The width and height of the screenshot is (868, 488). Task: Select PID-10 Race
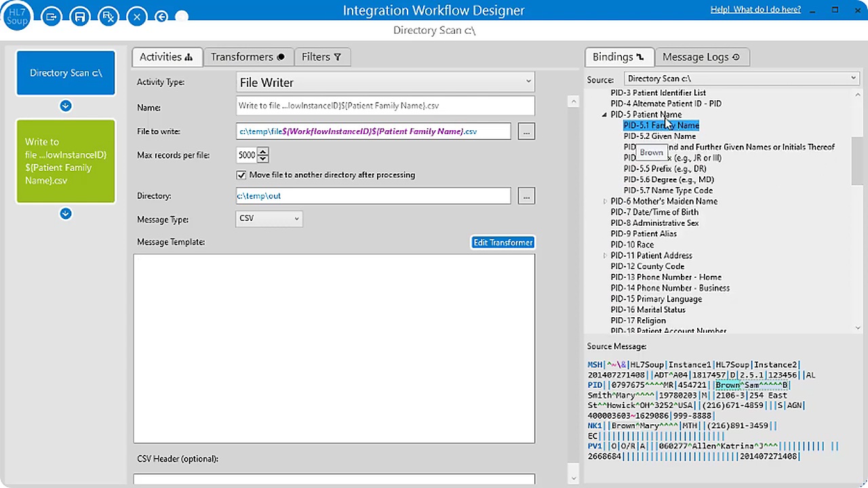point(632,245)
